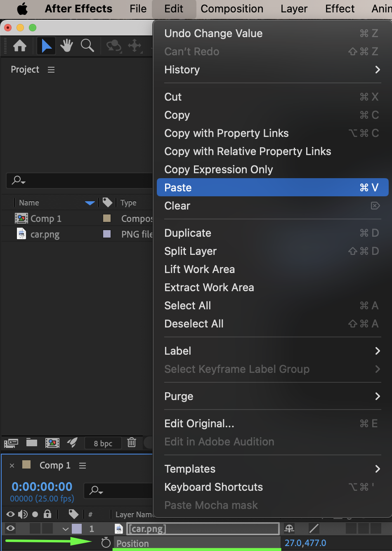Image resolution: width=392 pixels, height=551 pixels.
Task: Delete selected item with trash icon
Action: coord(132,443)
